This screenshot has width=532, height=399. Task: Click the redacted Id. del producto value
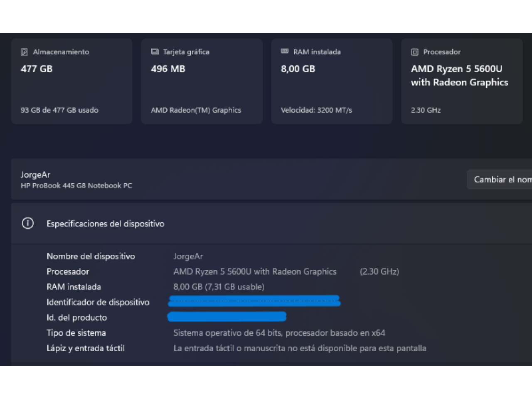pos(227,317)
